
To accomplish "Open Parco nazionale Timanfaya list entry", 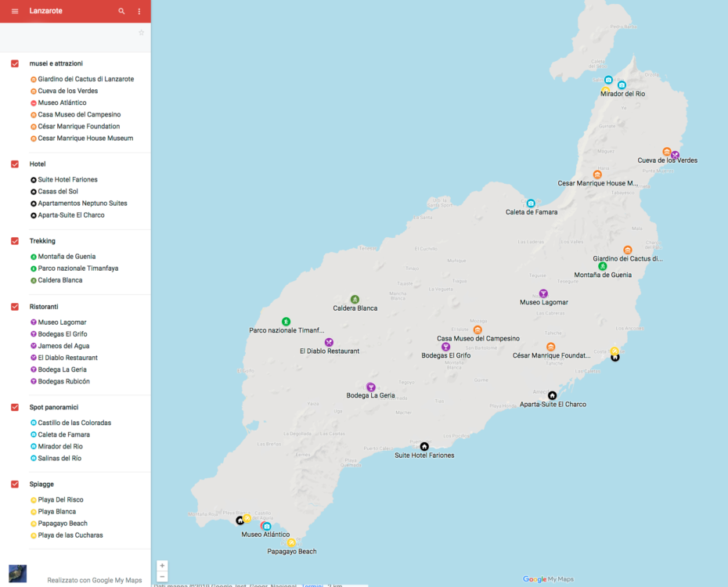I will pyautogui.click(x=78, y=268).
